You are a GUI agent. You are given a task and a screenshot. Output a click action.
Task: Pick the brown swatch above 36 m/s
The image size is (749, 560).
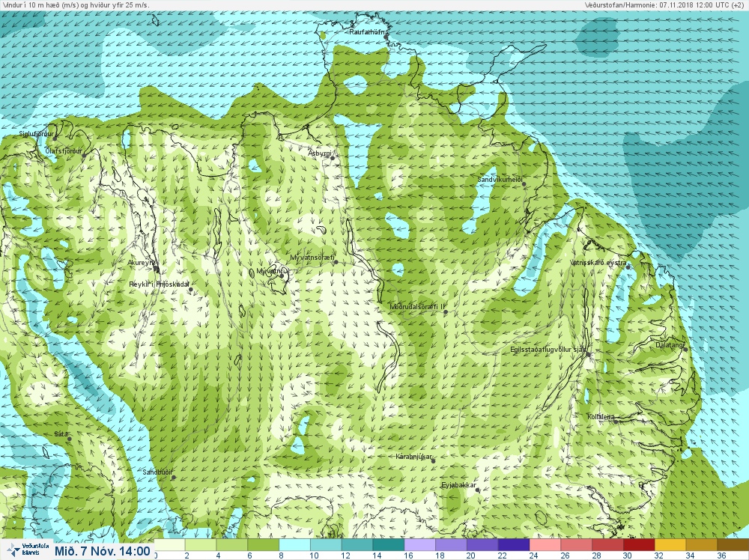733,545
